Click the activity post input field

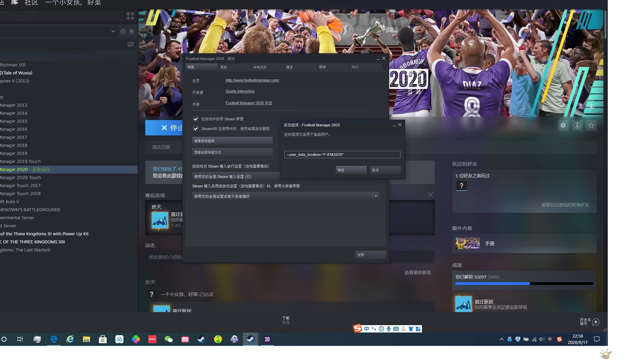coord(164,257)
